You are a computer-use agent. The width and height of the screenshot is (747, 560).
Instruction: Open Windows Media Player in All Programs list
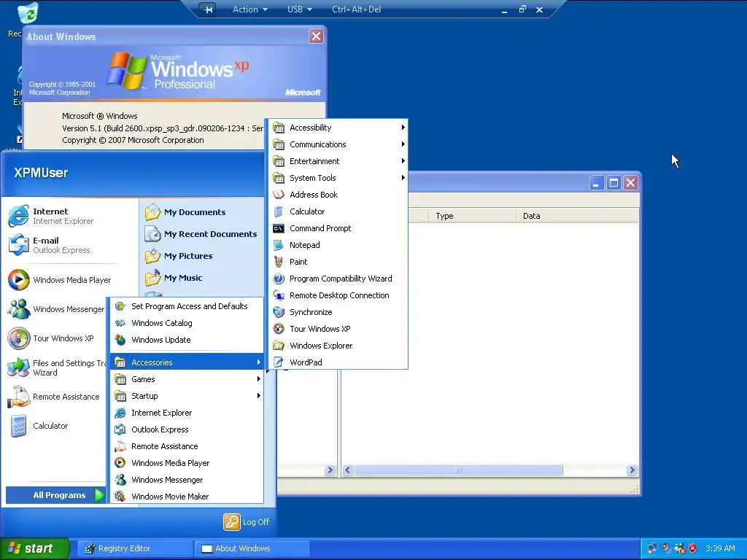click(x=187, y=463)
